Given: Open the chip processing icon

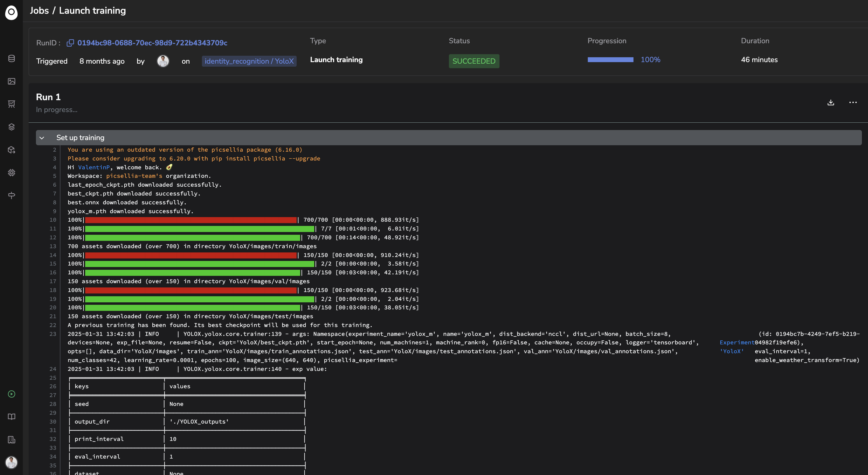Looking at the screenshot, I should [12, 173].
